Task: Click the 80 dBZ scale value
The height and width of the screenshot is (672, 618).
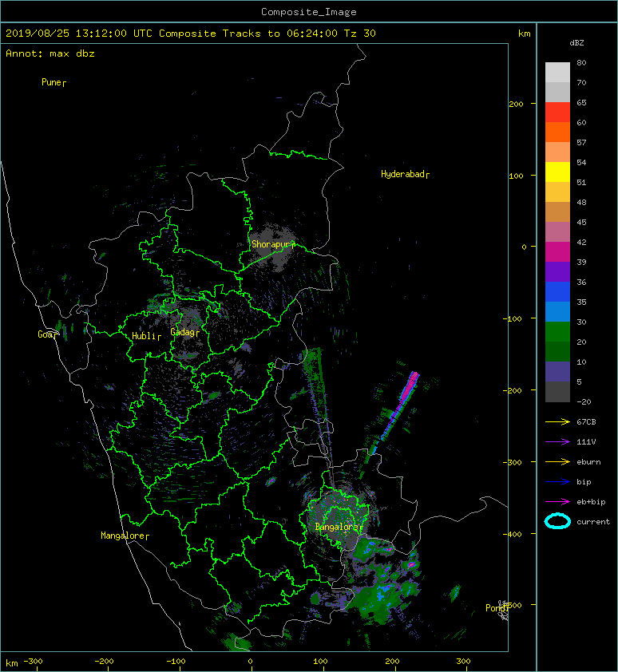Action: 581,62
